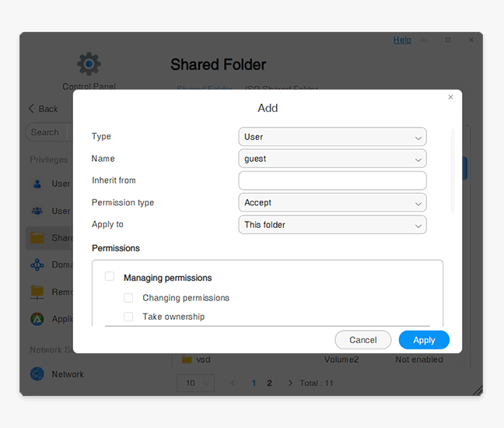Expand the Name dropdown showing guest
Screen dimensions: 504x428
tap(332, 159)
